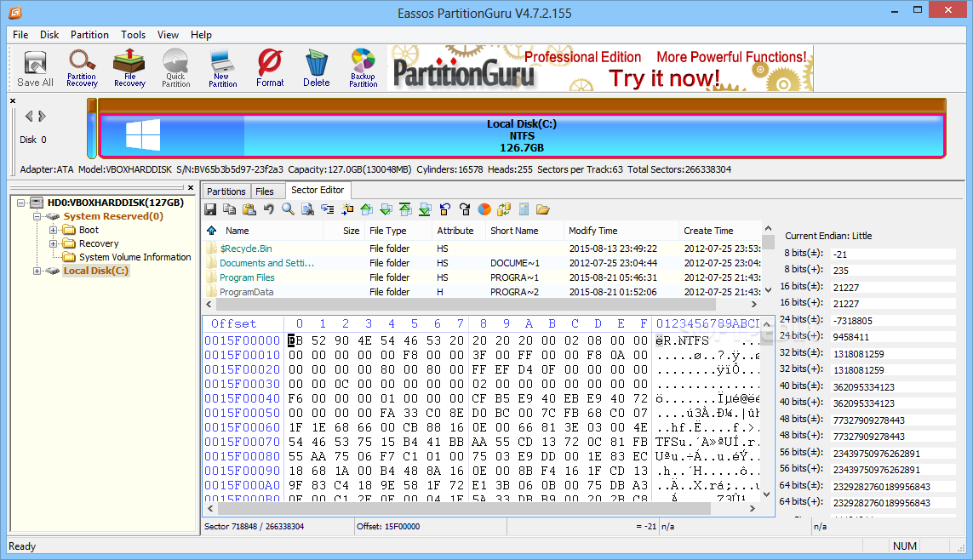973x560 pixels.
Task: Click hex editor vertical scrollbar down arrow
Action: [x=767, y=494]
